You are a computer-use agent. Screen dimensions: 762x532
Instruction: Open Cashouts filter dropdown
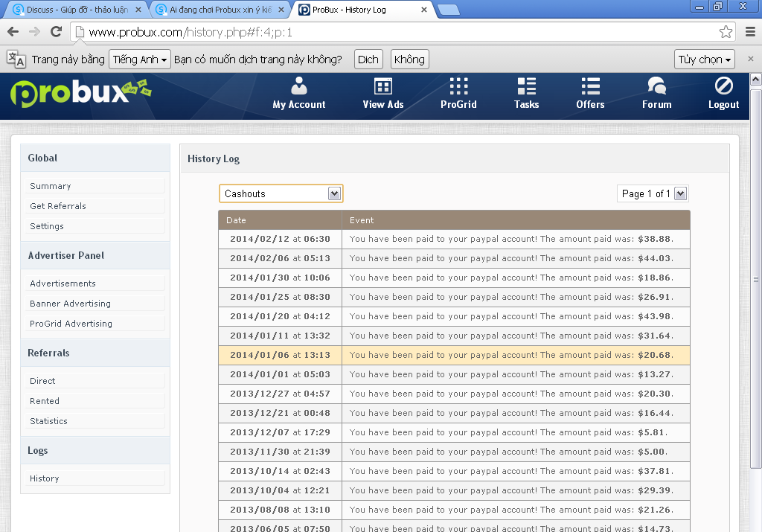pos(281,193)
